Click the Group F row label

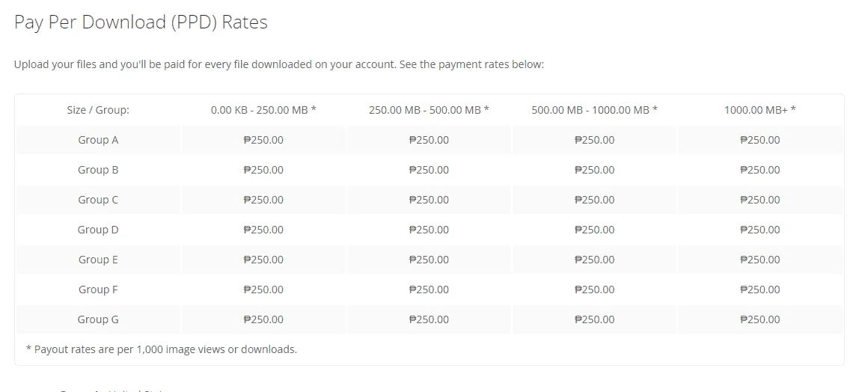point(98,290)
